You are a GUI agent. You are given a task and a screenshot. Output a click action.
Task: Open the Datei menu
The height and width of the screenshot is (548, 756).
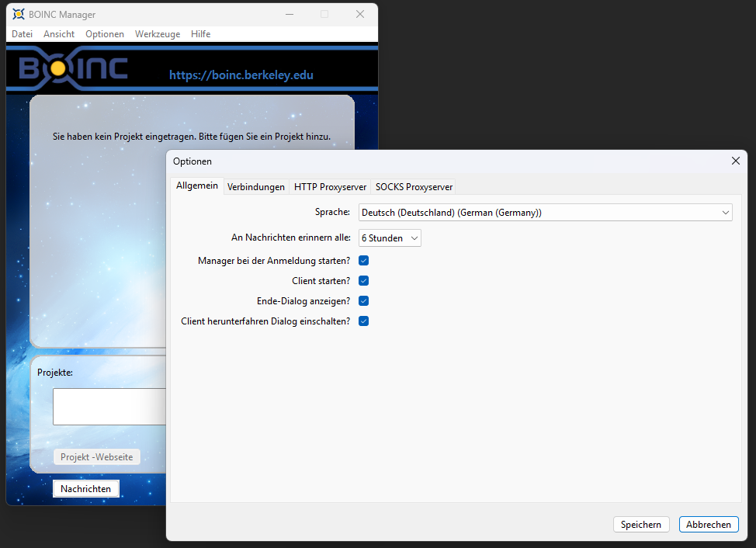23,34
